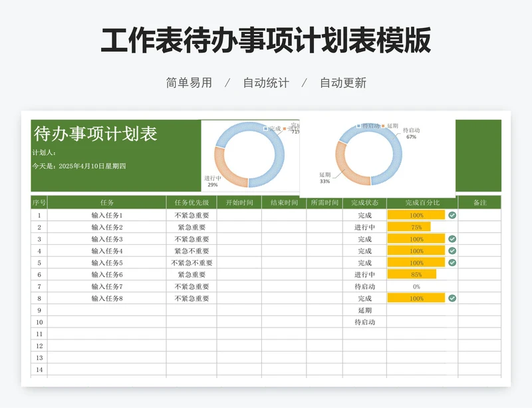Click the 任务 column header
The height and width of the screenshot is (408, 532).
click(107, 202)
